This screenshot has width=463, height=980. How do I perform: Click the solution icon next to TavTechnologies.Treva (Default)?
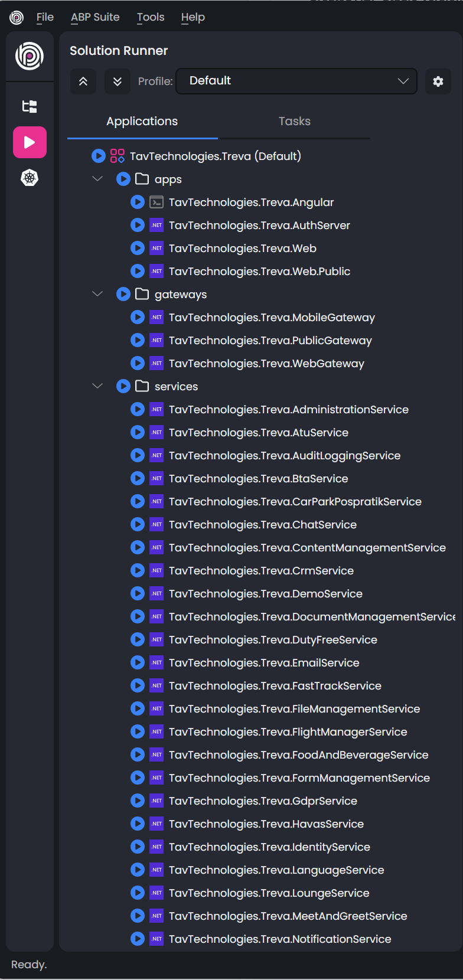tap(118, 156)
